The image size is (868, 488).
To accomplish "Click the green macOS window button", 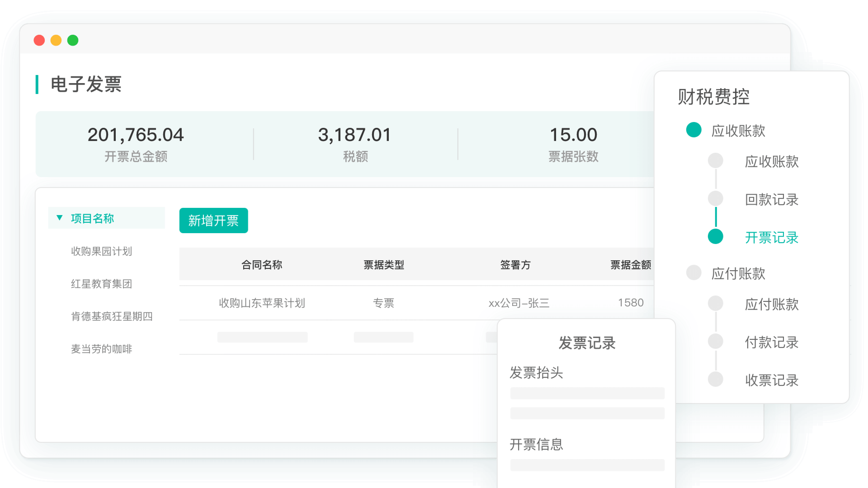I will 73,40.
